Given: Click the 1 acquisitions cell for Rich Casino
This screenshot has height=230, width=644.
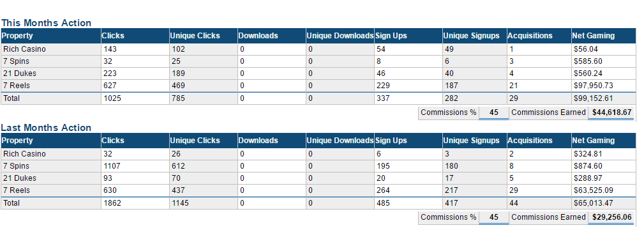Looking at the screenshot, I should [539, 49].
